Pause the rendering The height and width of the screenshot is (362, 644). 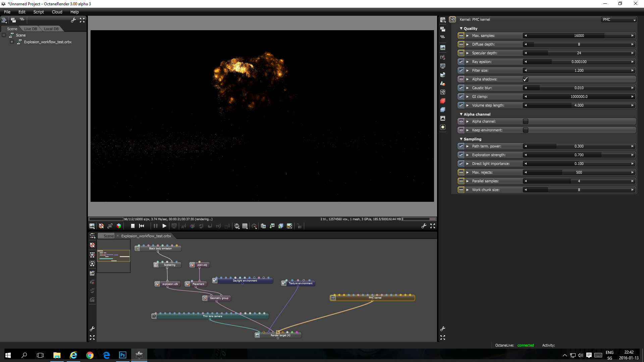pos(155,226)
